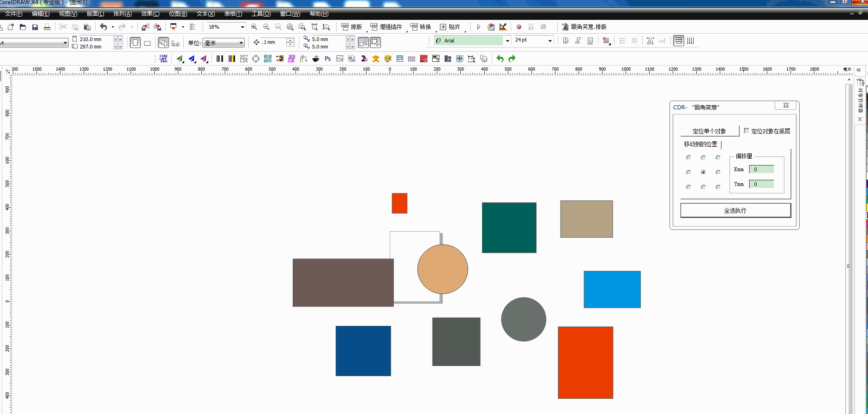The height and width of the screenshot is (414, 868).
Task: Click the 全选执行 button
Action: pos(735,210)
